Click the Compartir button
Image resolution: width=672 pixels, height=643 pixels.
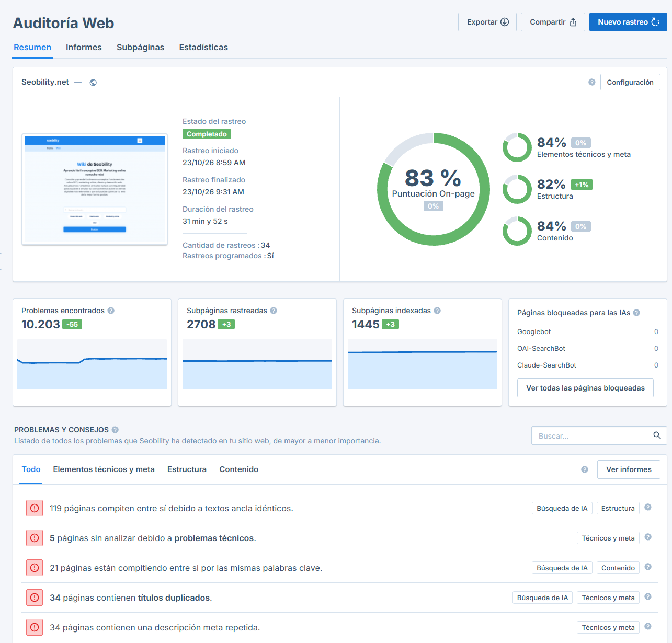[553, 22]
